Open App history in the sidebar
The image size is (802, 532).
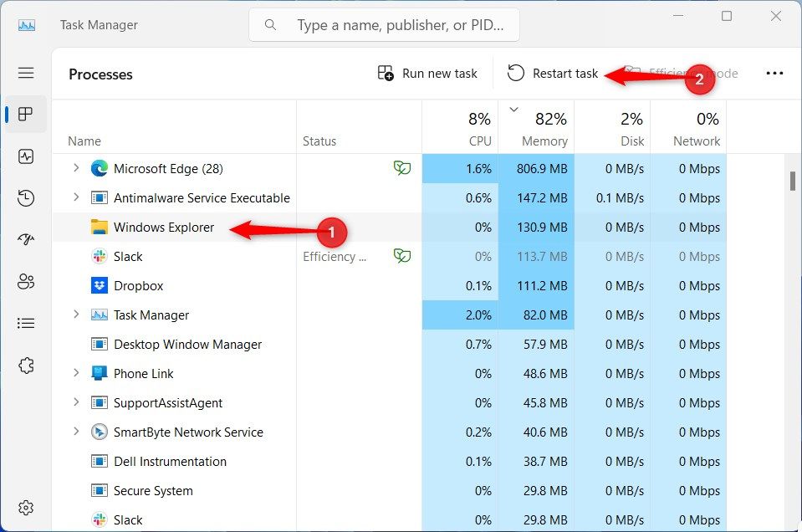[26, 198]
